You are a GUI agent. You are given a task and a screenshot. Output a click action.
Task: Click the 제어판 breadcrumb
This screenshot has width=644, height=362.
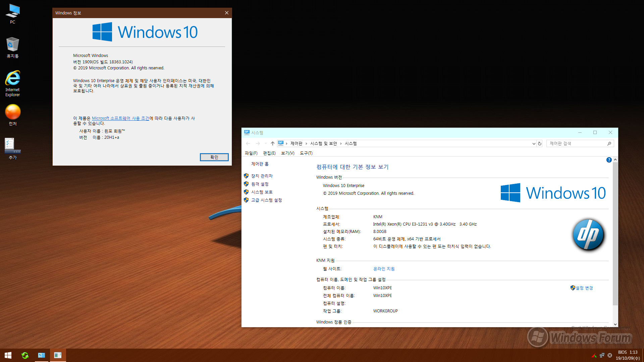[296, 143]
